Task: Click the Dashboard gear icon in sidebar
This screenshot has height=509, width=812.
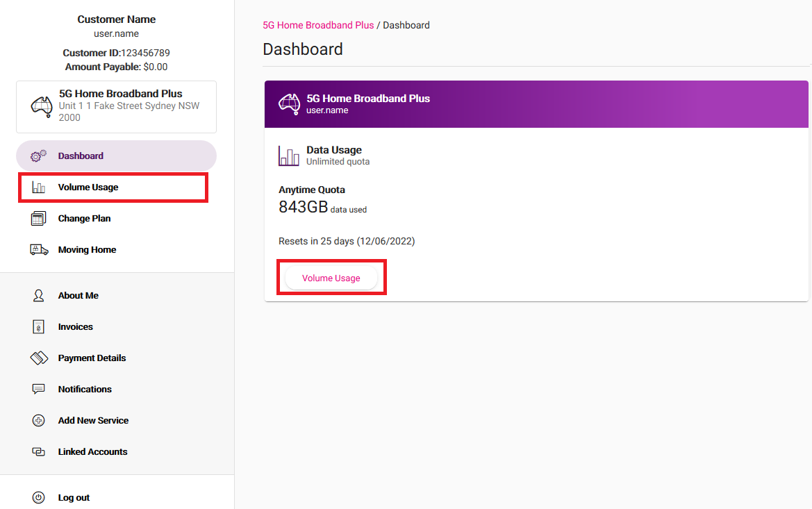Action: [x=38, y=156]
